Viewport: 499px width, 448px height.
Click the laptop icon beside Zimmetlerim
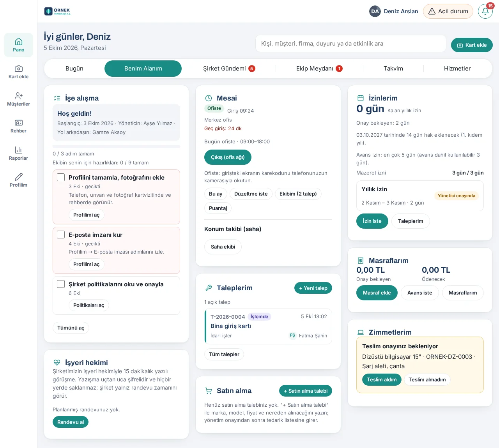pos(361,332)
